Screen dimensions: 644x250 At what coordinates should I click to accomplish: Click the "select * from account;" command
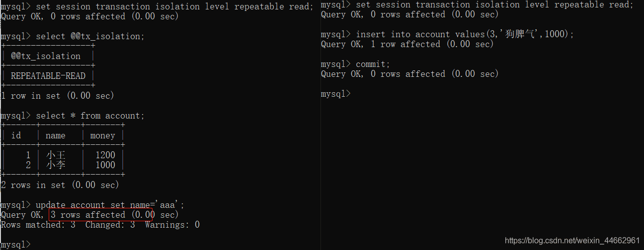tap(90, 116)
